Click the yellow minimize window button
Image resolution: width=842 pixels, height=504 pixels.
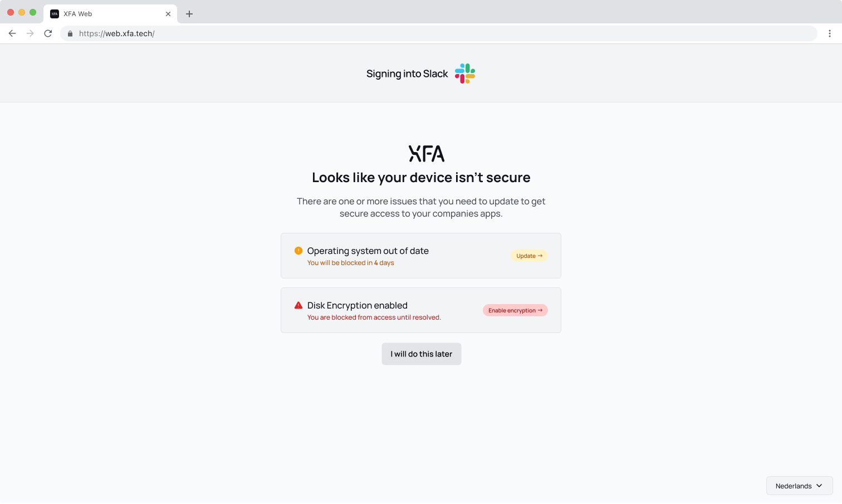[x=22, y=12]
